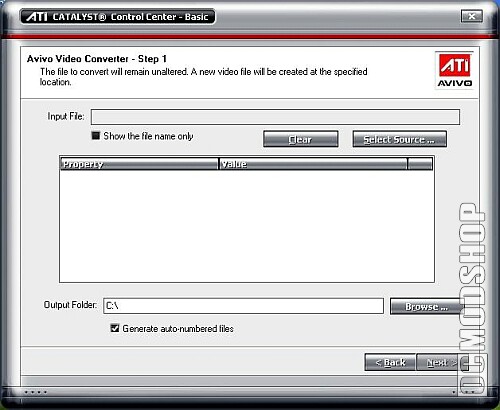Click the Output Folder text field
Screen dimensions: 500x410
click(x=243, y=306)
